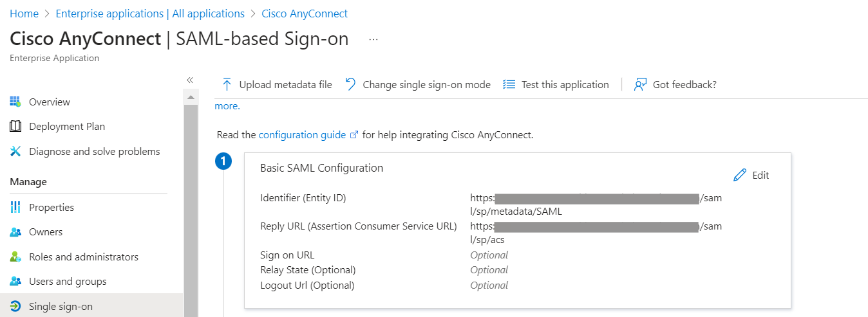Click the Enterprise Application subtitle
The width and height of the screenshot is (868, 317).
click(x=55, y=58)
